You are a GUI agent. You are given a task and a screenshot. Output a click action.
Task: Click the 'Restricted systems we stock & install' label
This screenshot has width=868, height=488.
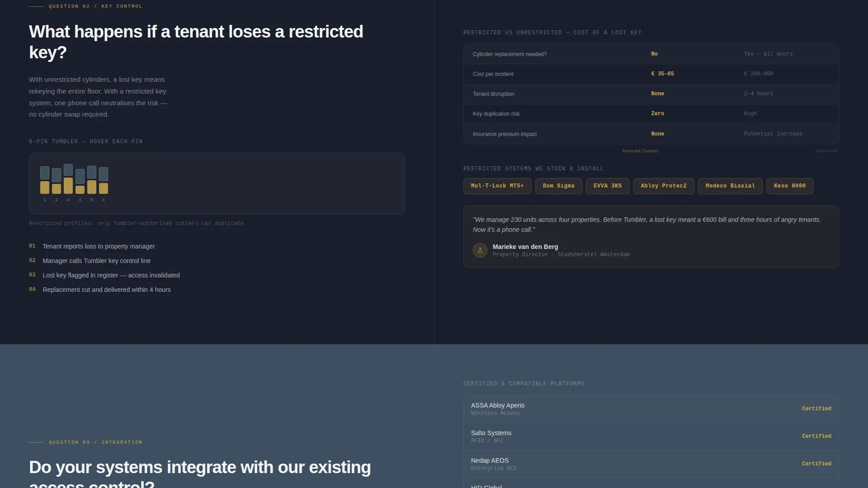pyautogui.click(x=533, y=169)
